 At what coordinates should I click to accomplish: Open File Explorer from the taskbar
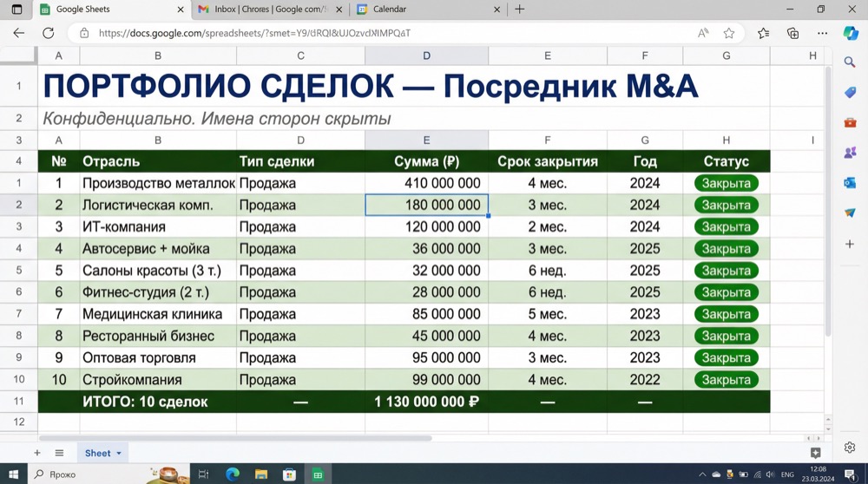[261, 474]
